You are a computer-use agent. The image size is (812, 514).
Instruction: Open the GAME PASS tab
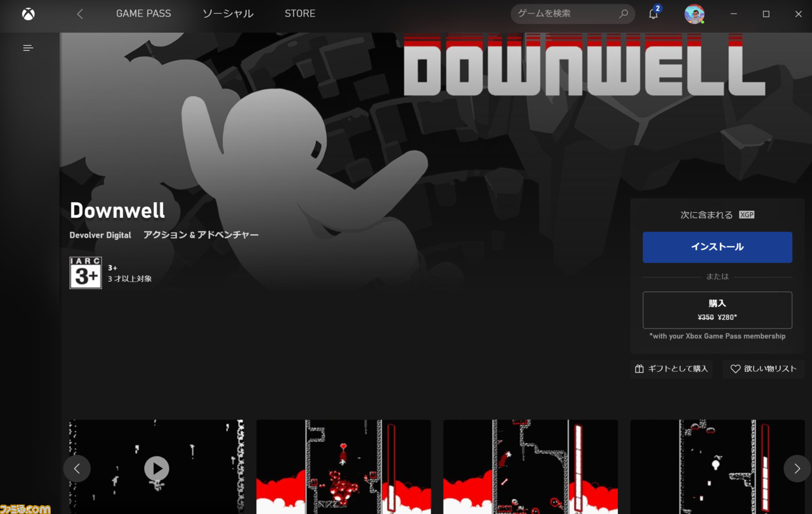(x=143, y=13)
